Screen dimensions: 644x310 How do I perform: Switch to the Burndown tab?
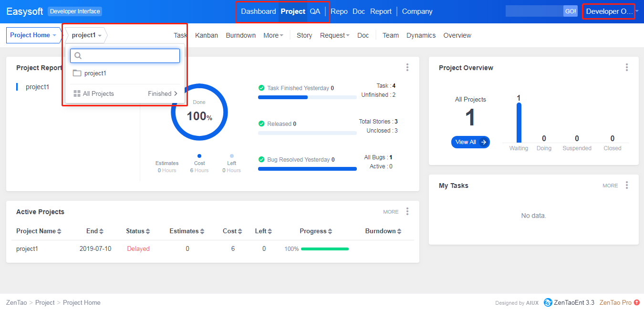point(241,35)
